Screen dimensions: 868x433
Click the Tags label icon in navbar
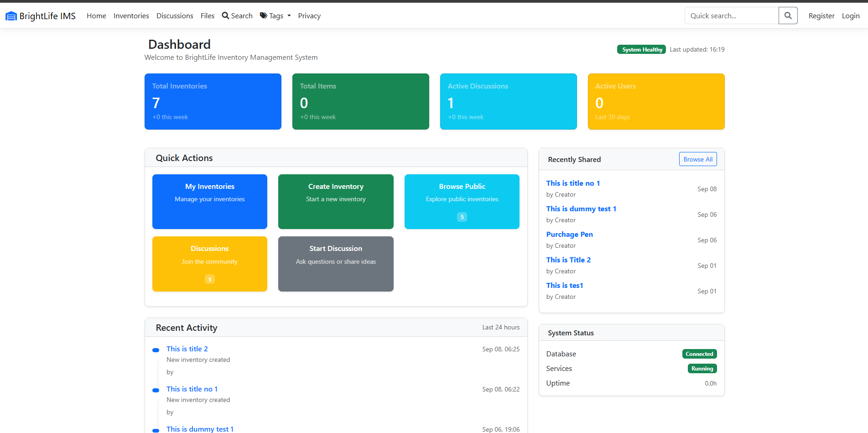pos(264,15)
